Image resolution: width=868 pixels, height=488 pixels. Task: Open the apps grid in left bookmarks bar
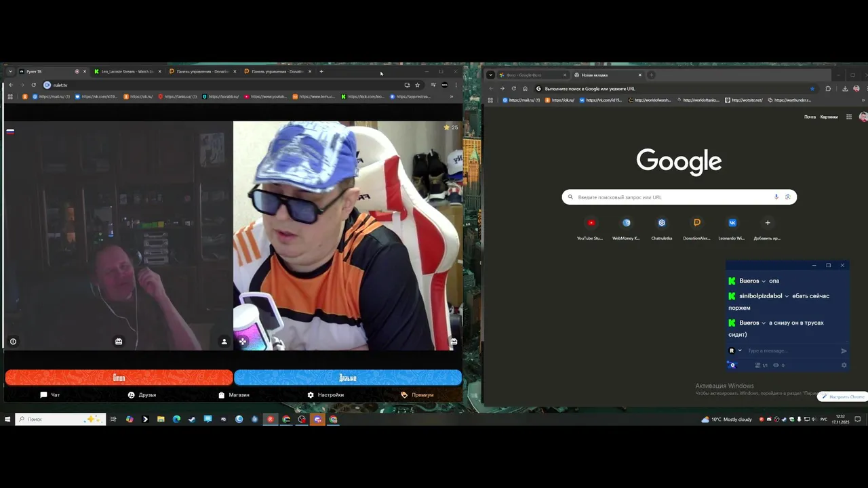pyautogui.click(x=10, y=96)
